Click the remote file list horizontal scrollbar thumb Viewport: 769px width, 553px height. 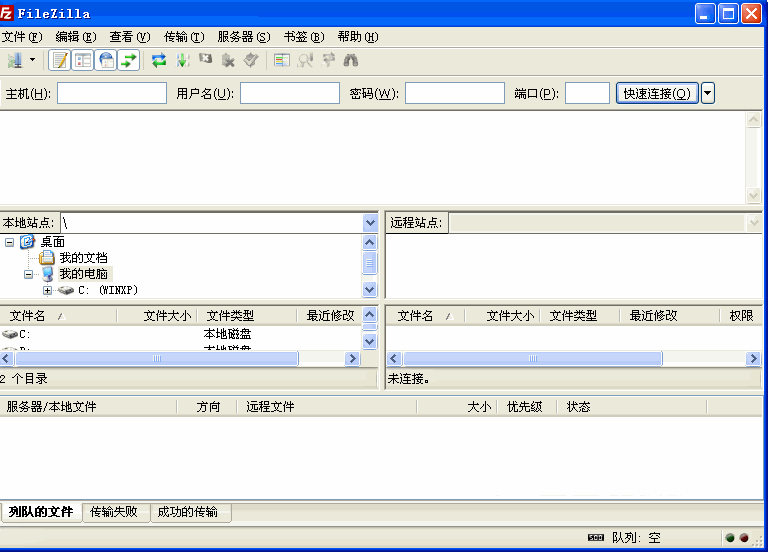point(533,358)
